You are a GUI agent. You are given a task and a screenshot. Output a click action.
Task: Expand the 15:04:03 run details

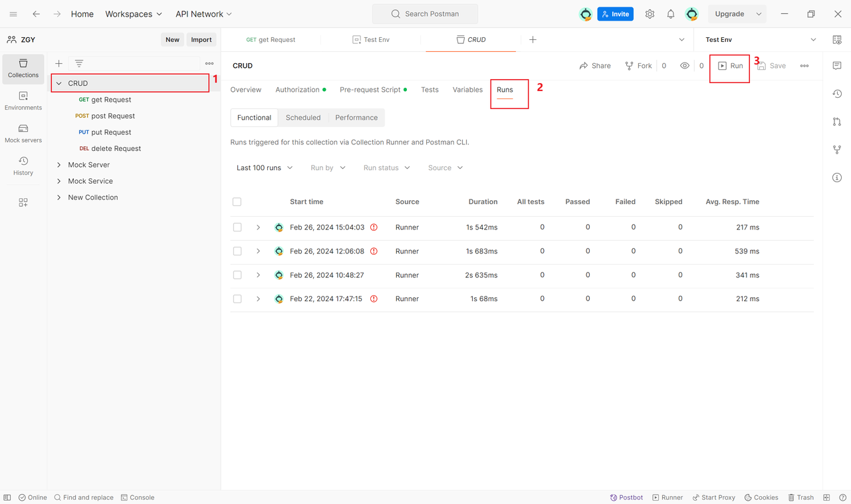258,227
